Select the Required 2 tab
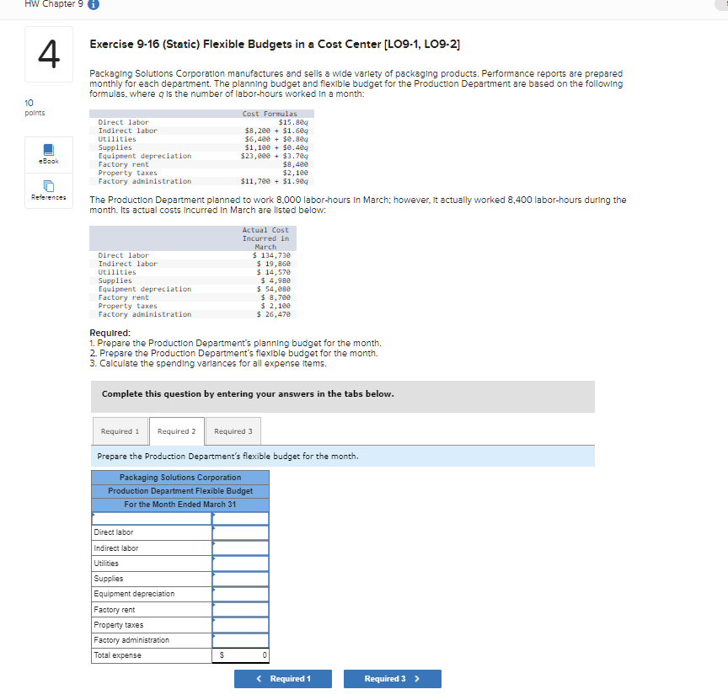The width and height of the screenshot is (728, 700). point(176,430)
